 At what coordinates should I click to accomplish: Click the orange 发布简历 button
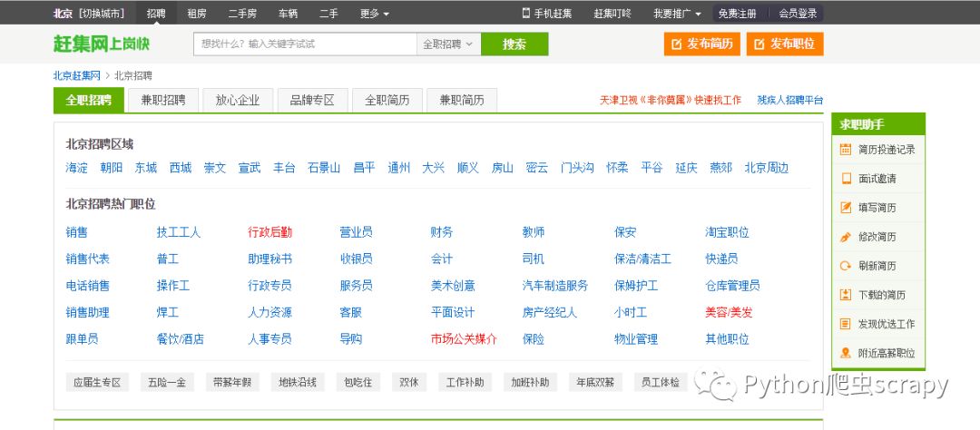(701, 44)
